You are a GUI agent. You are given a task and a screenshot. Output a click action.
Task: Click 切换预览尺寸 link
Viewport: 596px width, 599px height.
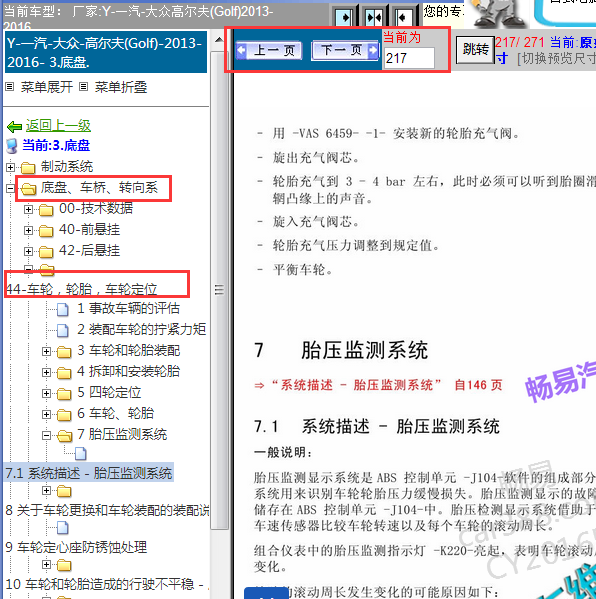click(x=556, y=59)
